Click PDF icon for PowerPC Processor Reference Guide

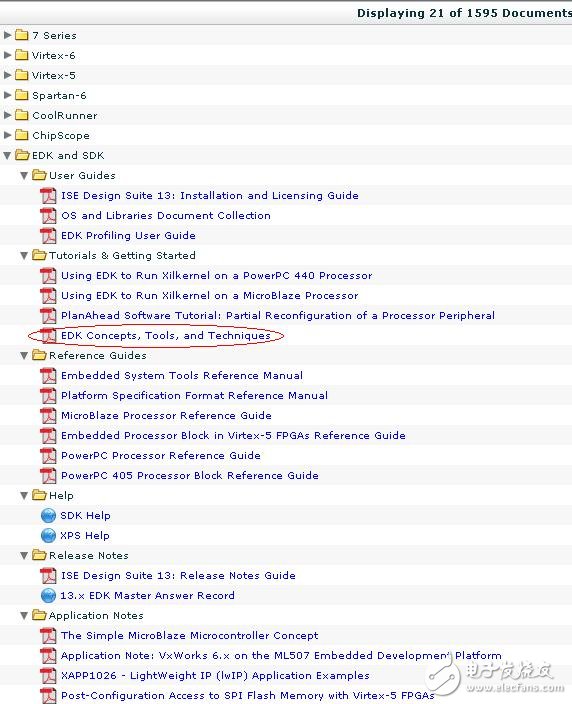pos(48,456)
